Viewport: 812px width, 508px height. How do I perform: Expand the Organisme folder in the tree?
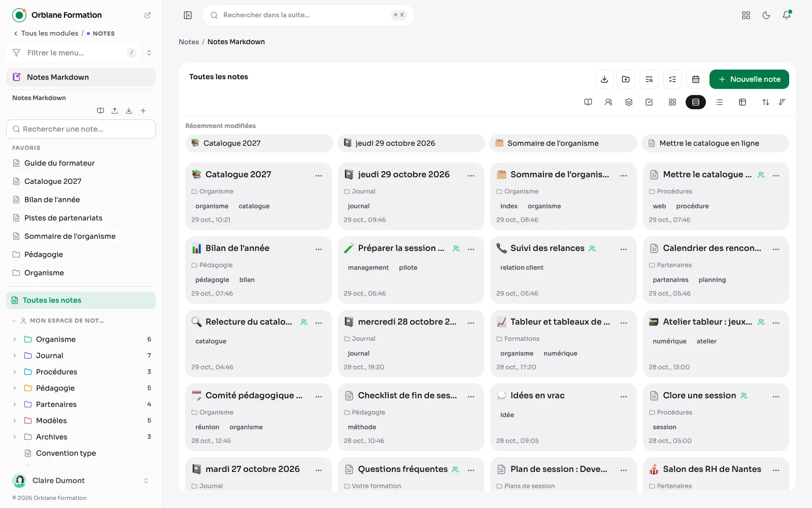(x=15, y=339)
